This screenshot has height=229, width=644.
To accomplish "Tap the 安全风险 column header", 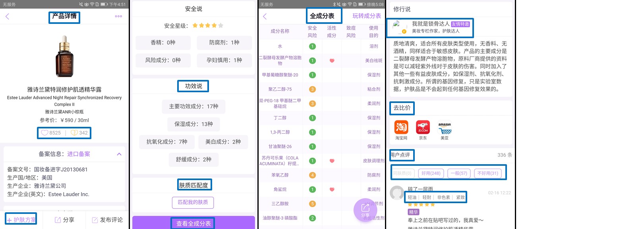I will tap(313, 32).
